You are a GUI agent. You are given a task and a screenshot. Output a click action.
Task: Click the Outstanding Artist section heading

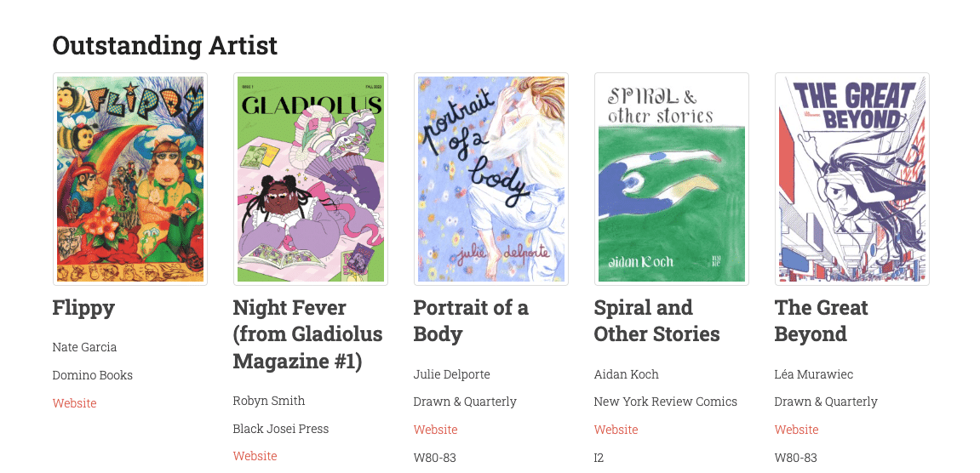pos(165,46)
